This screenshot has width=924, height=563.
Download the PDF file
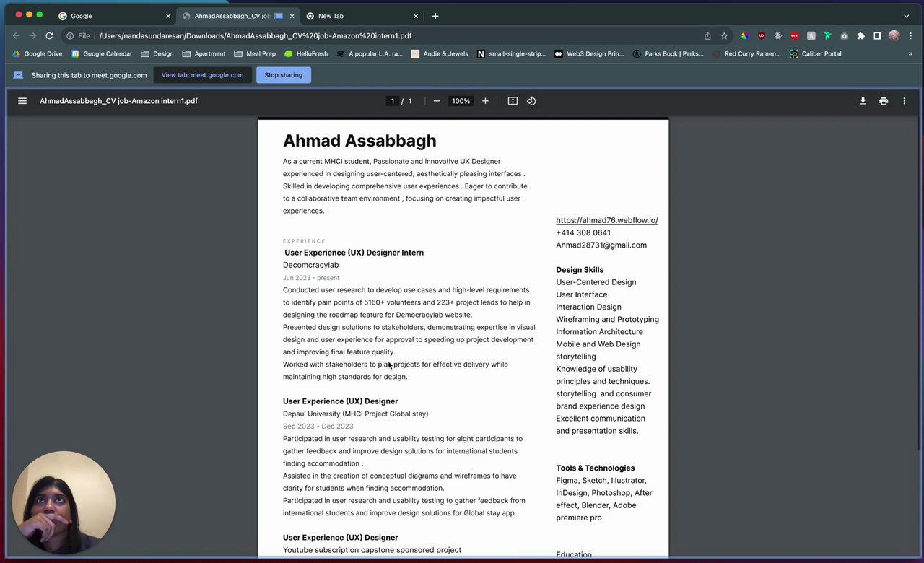(x=863, y=101)
